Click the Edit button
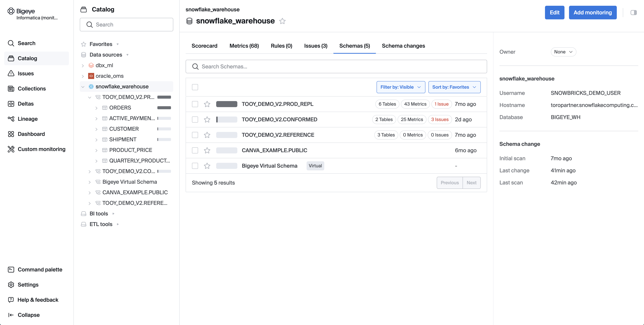The height and width of the screenshot is (325, 644). (555, 13)
